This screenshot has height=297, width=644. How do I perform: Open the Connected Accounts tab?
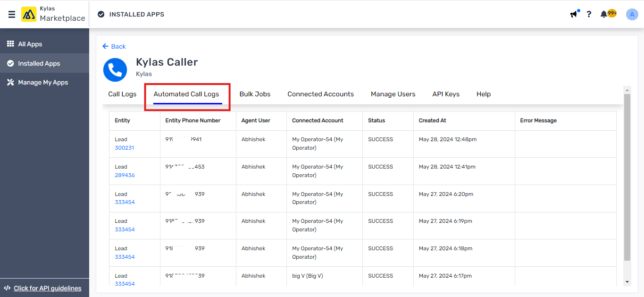(x=320, y=94)
